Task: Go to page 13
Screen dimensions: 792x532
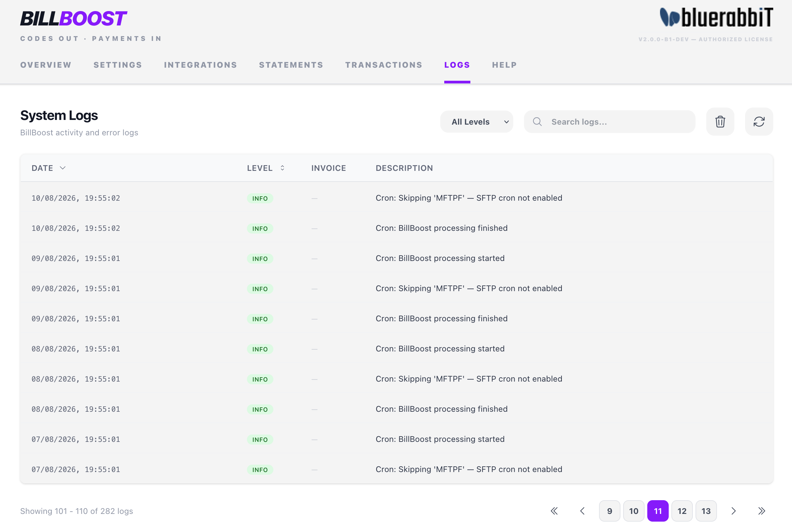Action: [x=706, y=511]
